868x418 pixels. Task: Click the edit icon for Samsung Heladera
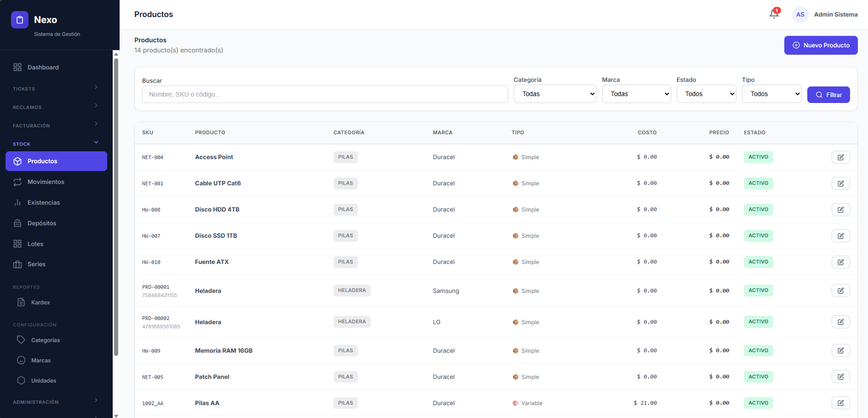840,291
